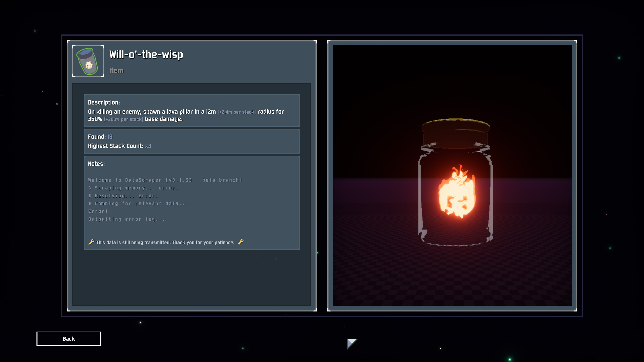This screenshot has width=644, height=362.
Task: Click the right wrench icon after patience text
Action: coord(240,242)
